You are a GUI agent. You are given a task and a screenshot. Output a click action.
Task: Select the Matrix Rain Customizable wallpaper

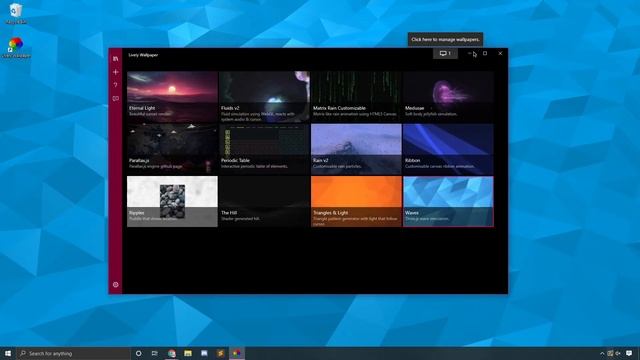(356, 97)
